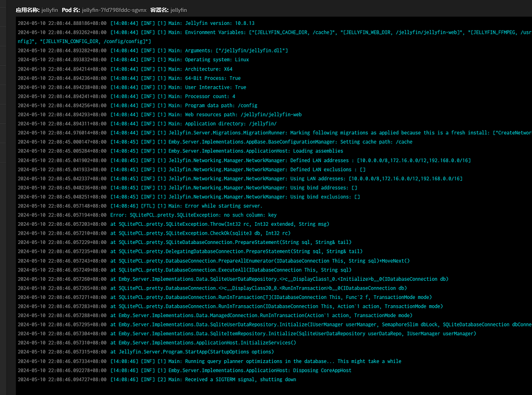This screenshot has height=395, width=532.
Task: Click the 'Loading assemblies' log line
Action: (x=180, y=151)
